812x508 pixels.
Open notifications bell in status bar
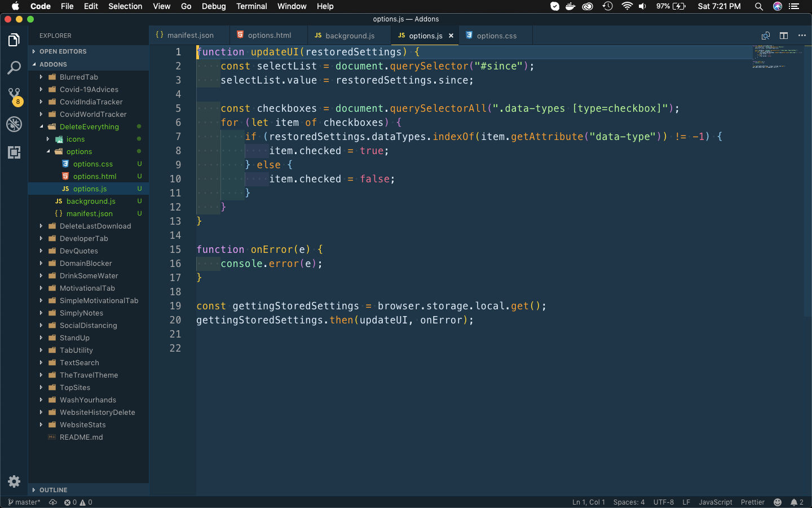(x=797, y=502)
